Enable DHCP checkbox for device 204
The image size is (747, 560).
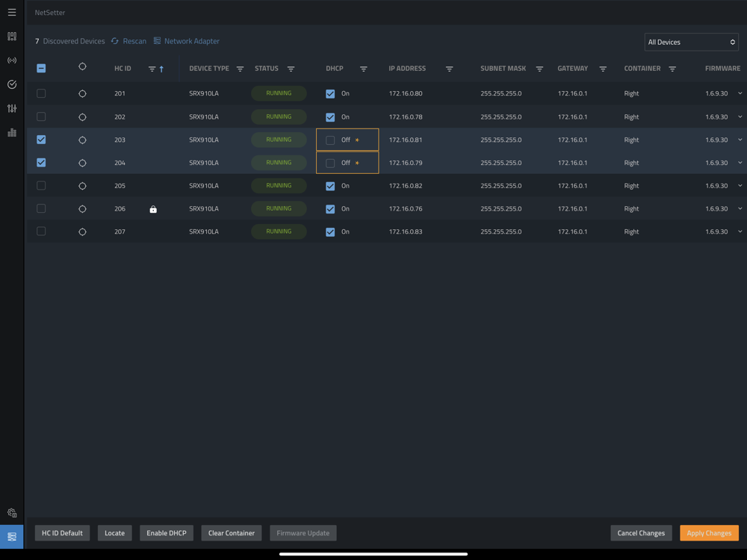pos(330,163)
